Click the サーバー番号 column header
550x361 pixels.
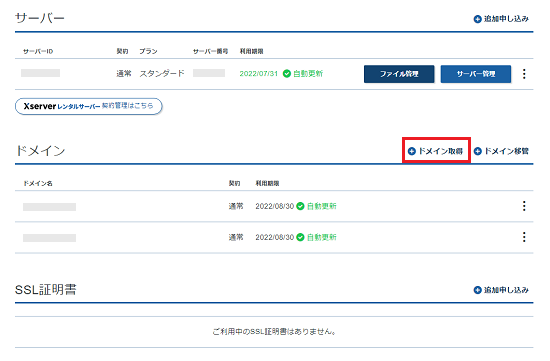click(x=210, y=52)
